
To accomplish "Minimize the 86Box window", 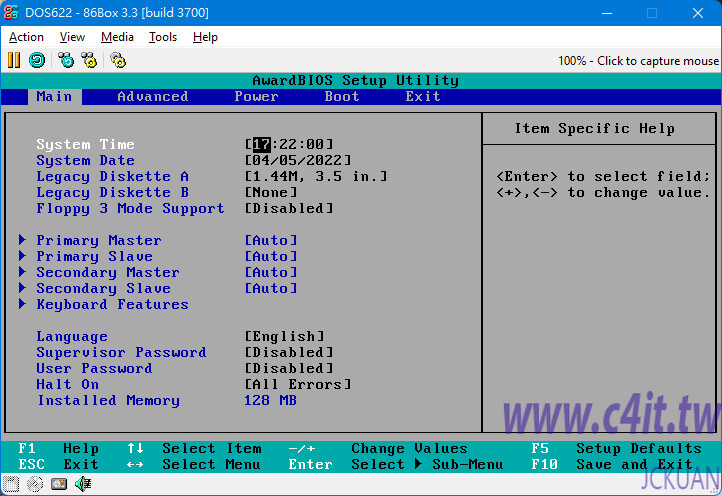I will 607,13.
